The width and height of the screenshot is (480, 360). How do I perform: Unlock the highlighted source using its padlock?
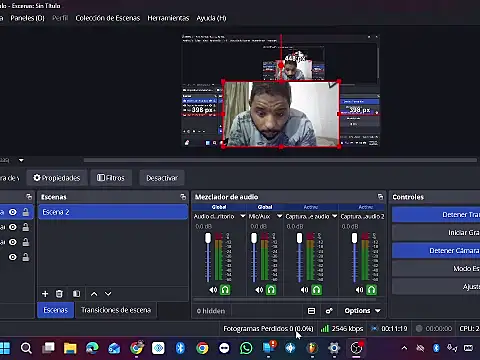click(26, 212)
